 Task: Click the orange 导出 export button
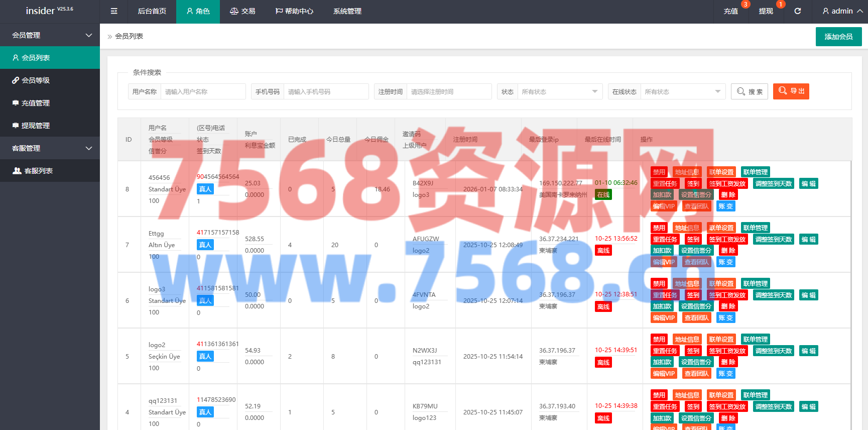pos(791,91)
